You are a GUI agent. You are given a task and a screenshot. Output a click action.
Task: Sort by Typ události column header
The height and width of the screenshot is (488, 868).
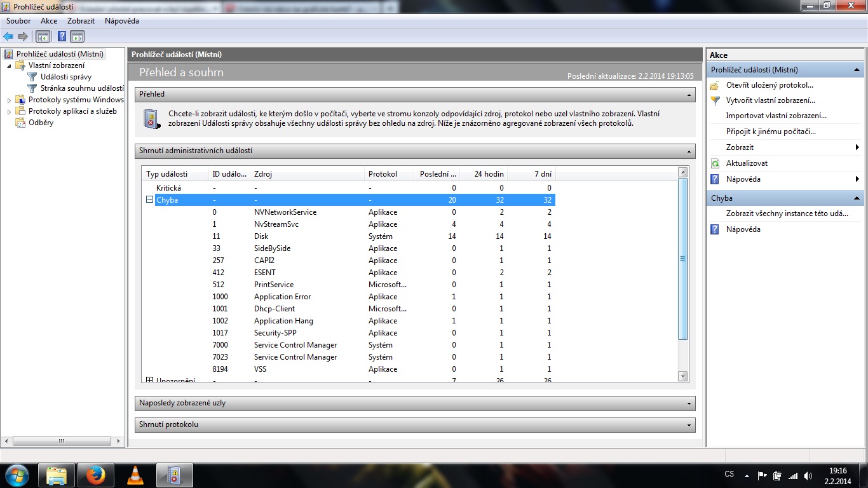[175, 174]
